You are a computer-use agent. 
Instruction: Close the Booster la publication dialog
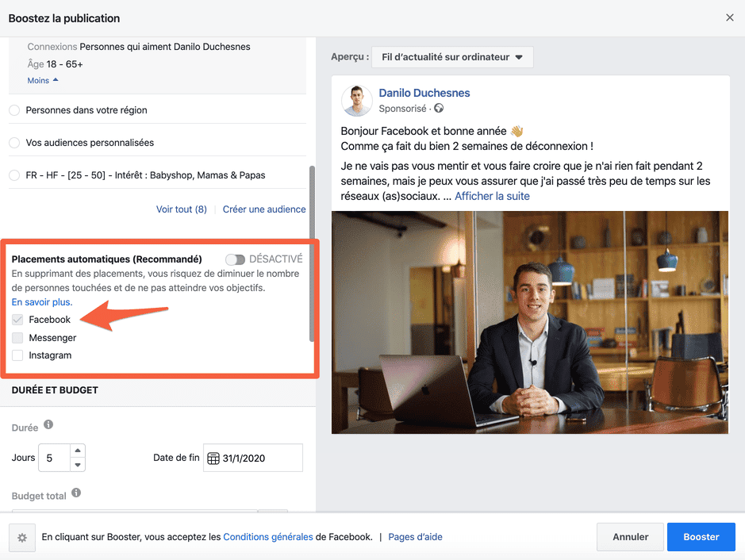tap(729, 17)
